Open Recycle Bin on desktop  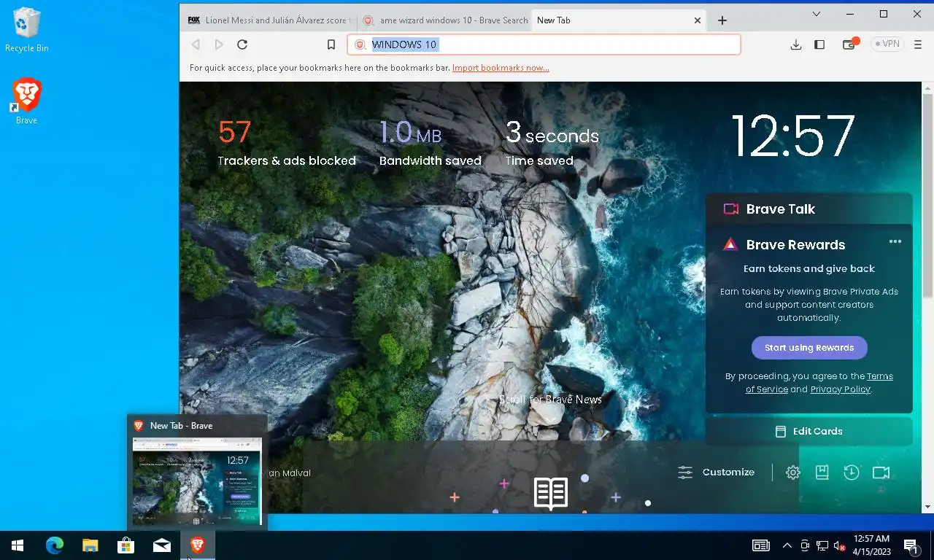[27, 30]
